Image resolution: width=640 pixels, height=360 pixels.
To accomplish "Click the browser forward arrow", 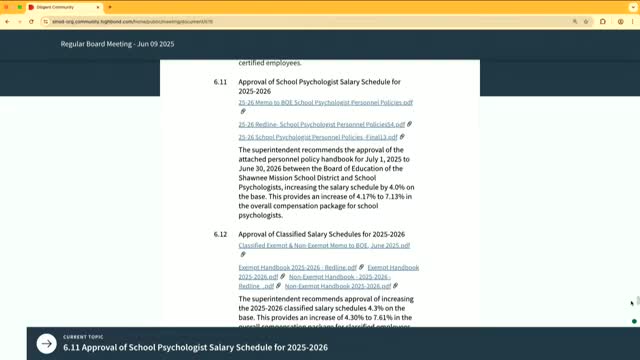I will point(19,22).
